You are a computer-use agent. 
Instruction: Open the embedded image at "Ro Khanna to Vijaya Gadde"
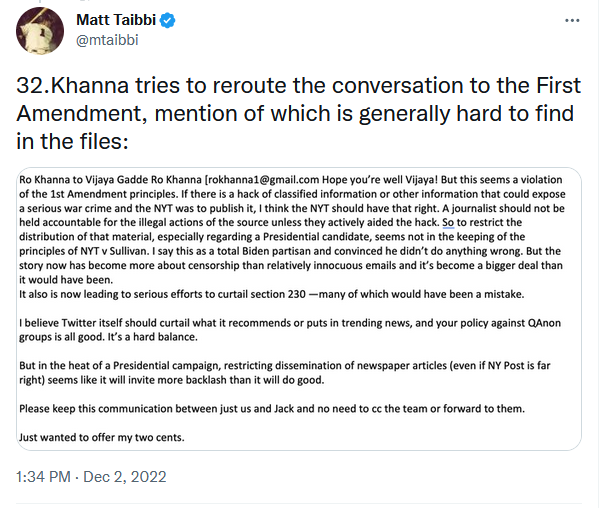click(299, 309)
